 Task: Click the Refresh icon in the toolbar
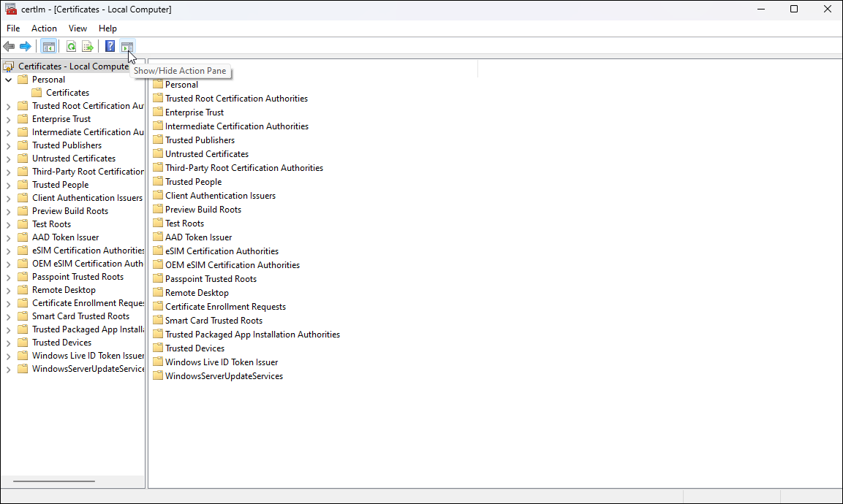71,46
